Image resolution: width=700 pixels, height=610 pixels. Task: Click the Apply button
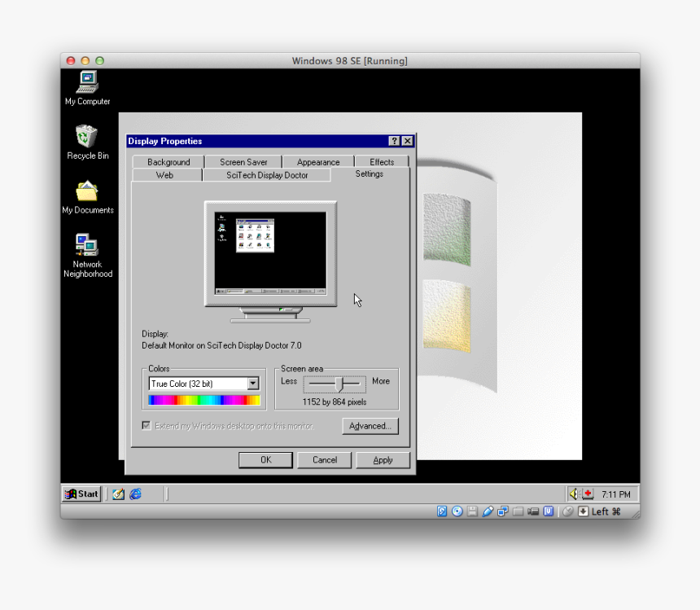(383, 460)
